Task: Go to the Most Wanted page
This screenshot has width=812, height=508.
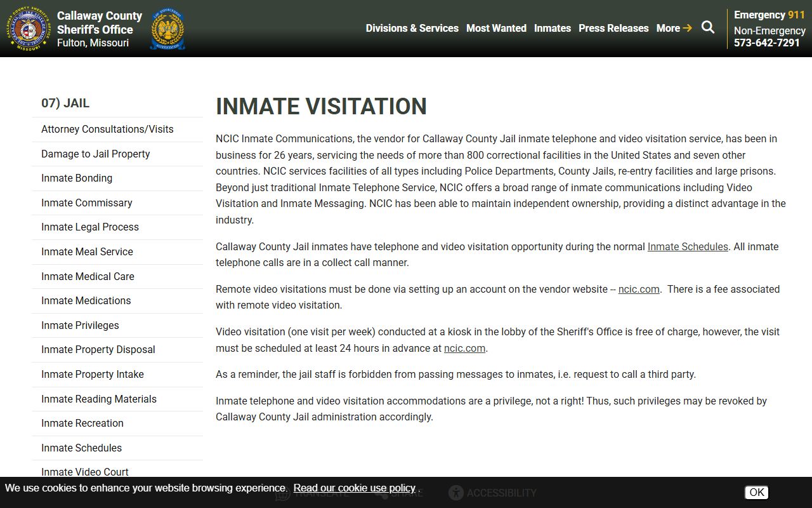Action: click(496, 28)
